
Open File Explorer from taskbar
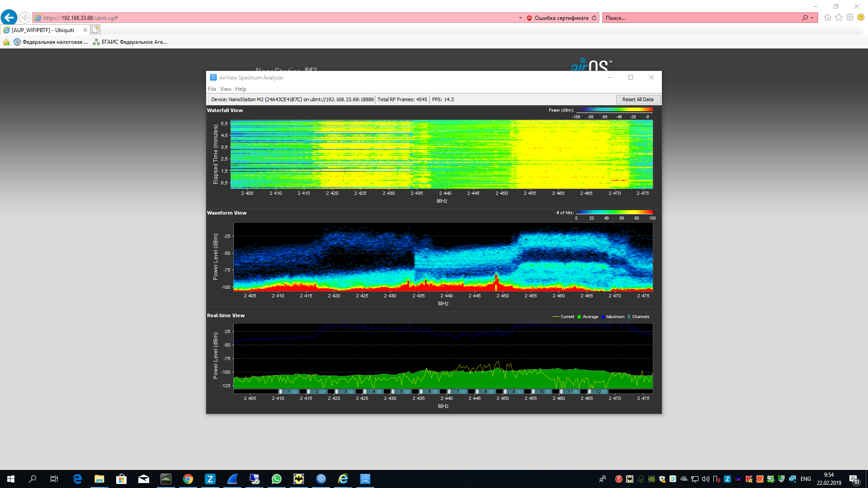pos(99,479)
